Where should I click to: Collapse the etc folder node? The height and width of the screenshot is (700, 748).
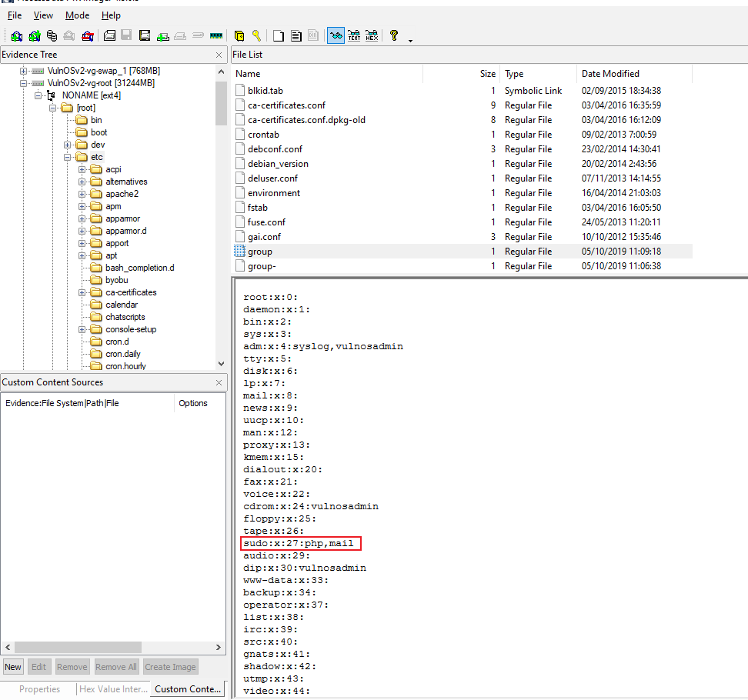[68, 157]
